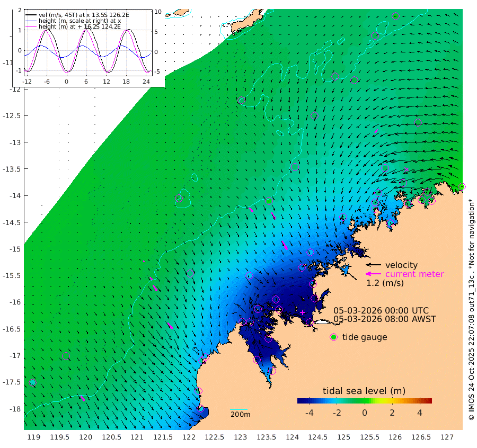Click 'vel (m/s, 45T) at x 13.5S 126.2E' legend entry

tap(84, 15)
